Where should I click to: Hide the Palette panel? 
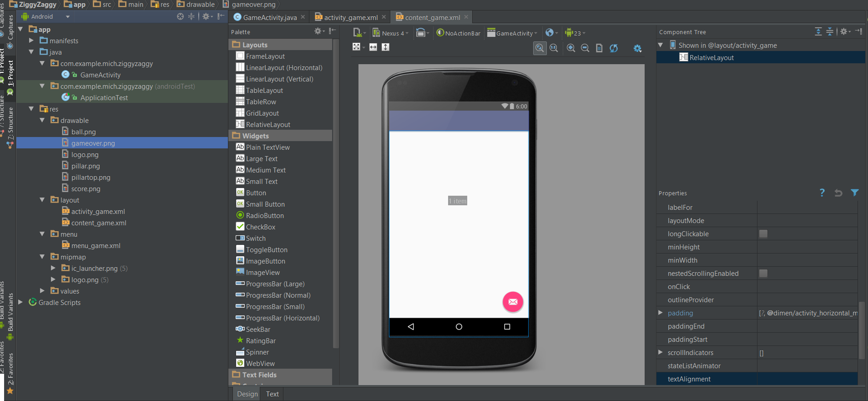click(x=333, y=31)
